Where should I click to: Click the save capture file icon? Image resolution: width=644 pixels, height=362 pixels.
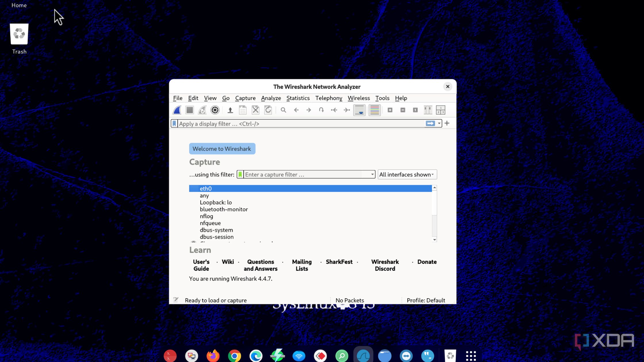pos(243,110)
